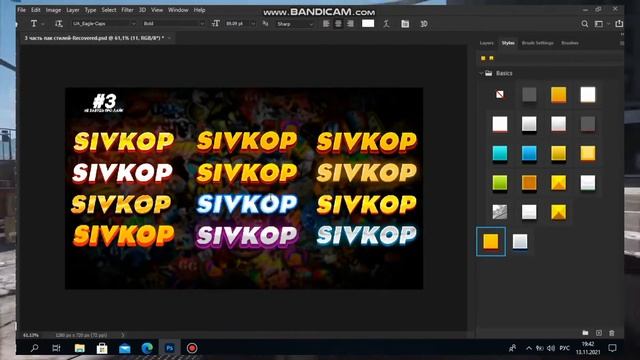
Task: Click the Create new style icon
Action: point(599,333)
